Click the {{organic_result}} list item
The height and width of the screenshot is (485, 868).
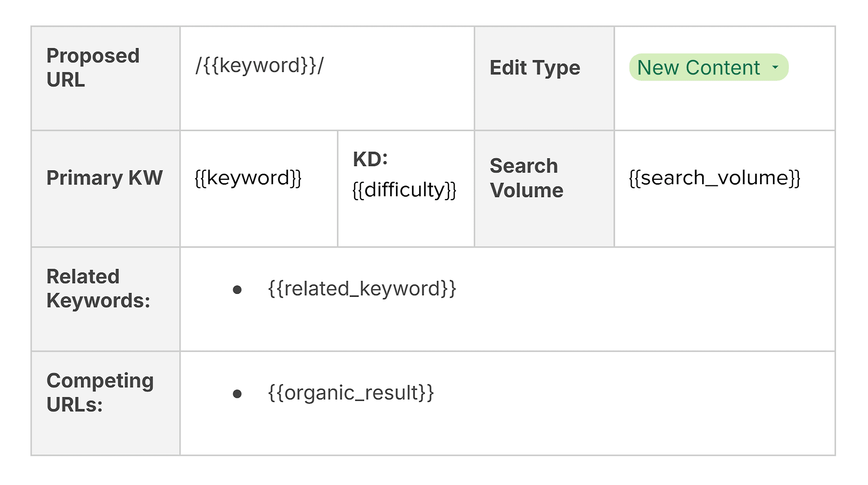pyautogui.click(x=351, y=393)
